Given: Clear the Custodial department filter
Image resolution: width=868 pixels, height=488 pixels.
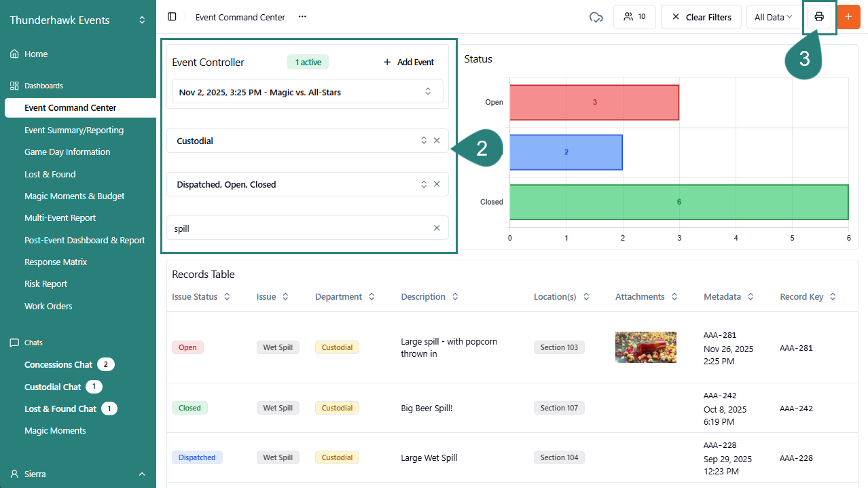Looking at the screenshot, I should click(x=437, y=141).
